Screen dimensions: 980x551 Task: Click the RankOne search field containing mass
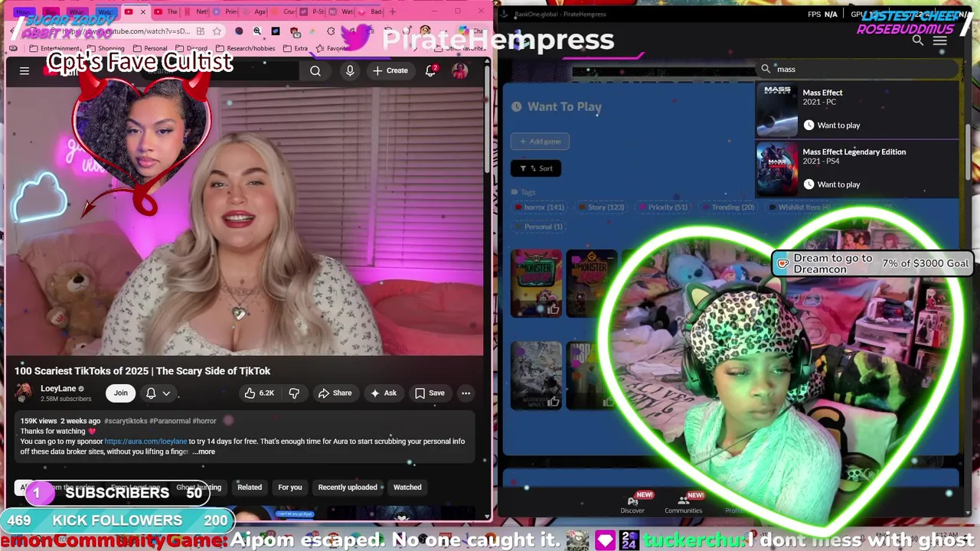coord(857,69)
